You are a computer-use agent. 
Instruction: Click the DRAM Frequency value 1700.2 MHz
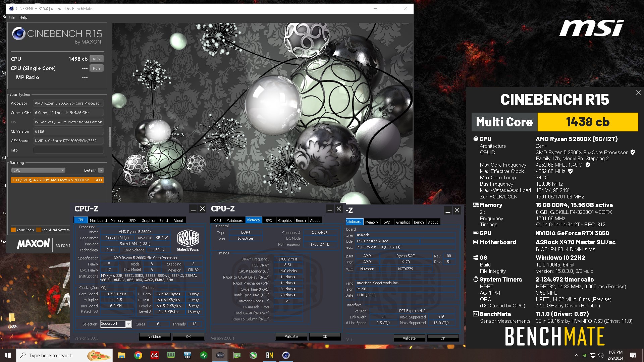tap(288, 259)
